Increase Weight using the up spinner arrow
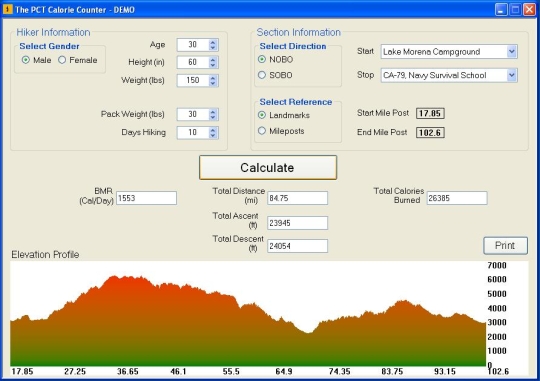540x381 pixels. 213,78
